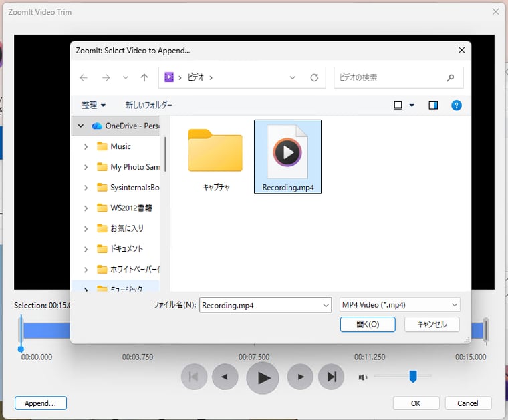Click playhead marker at 00:00.000

pos(21,349)
